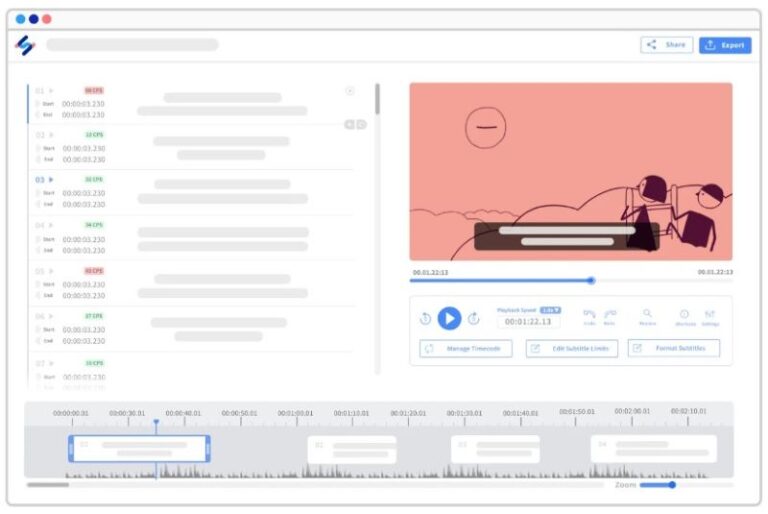Adjust the timeline Zoom slider
The height and width of the screenshot is (514, 768).
pyautogui.click(x=672, y=485)
